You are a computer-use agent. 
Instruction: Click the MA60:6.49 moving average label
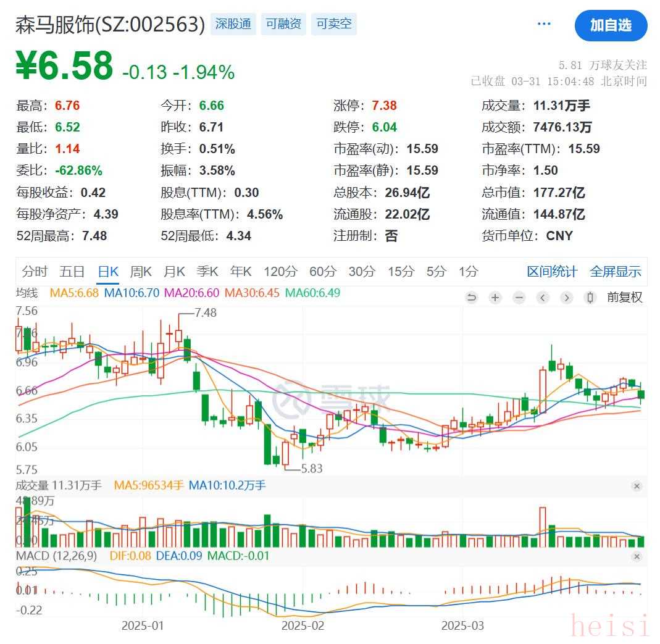tap(312, 293)
